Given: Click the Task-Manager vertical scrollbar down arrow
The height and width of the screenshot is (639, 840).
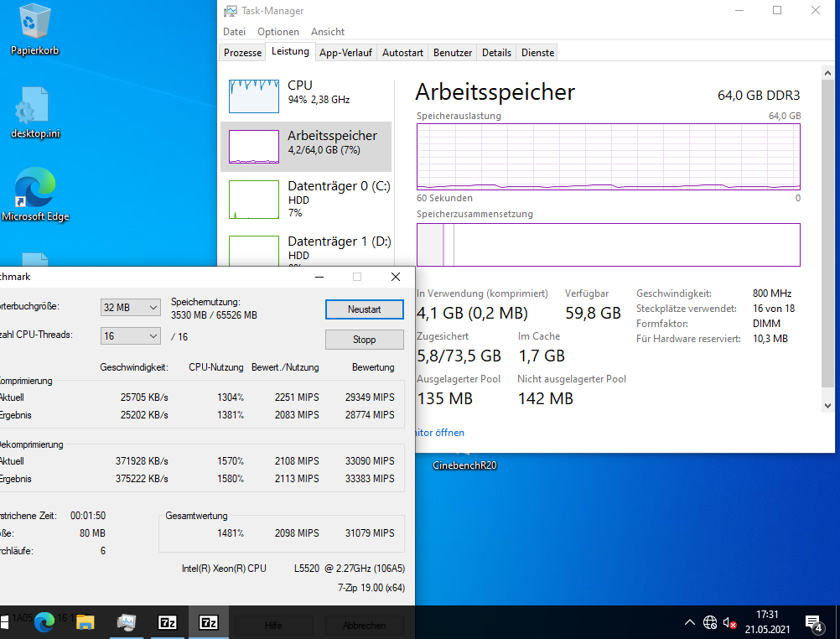Looking at the screenshot, I should [827, 406].
